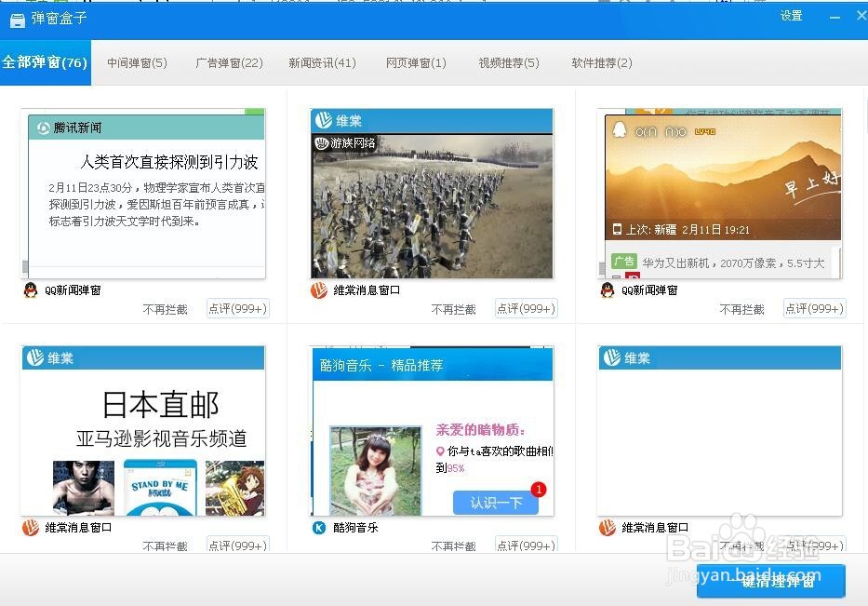This screenshot has width=868, height=606.
Task: Switch to the 广告弹窗(22) tab
Action: pos(229,63)
